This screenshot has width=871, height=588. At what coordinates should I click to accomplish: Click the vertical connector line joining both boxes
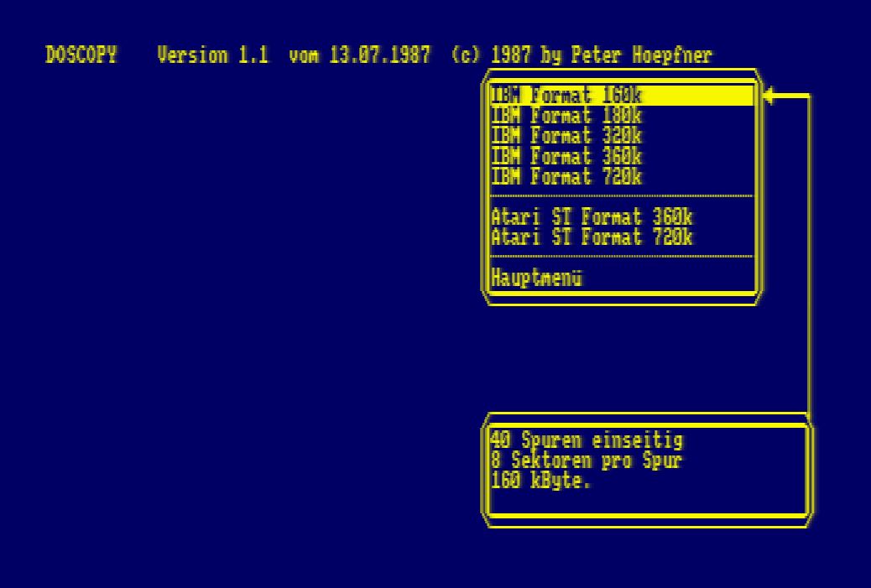809,252
